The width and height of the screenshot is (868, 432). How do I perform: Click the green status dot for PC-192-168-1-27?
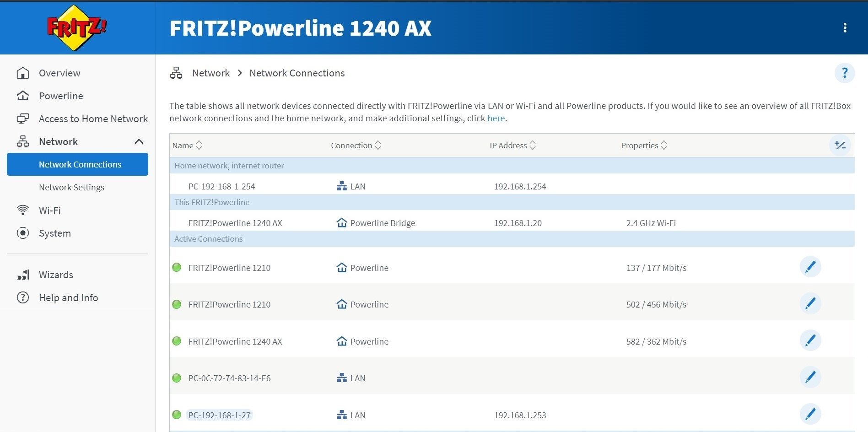tap(177, 415)
